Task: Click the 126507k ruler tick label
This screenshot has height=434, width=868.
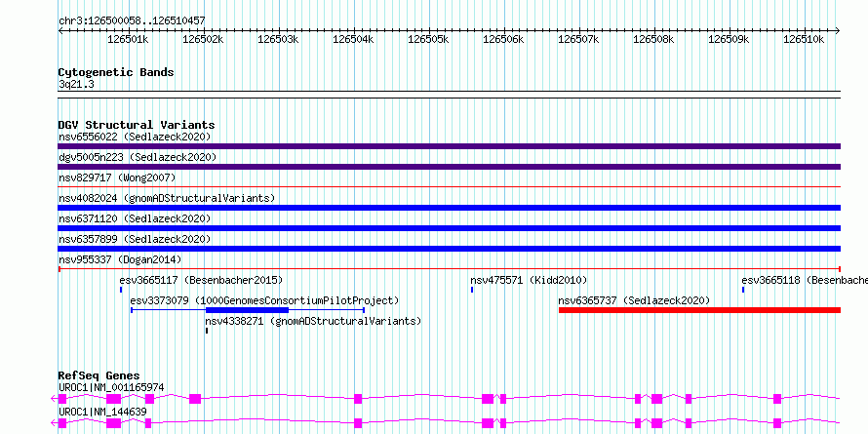Action: pos(578,39)
